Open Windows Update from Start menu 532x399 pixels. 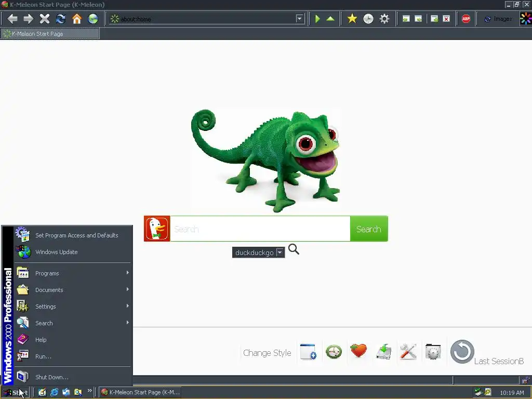[73, 252]
